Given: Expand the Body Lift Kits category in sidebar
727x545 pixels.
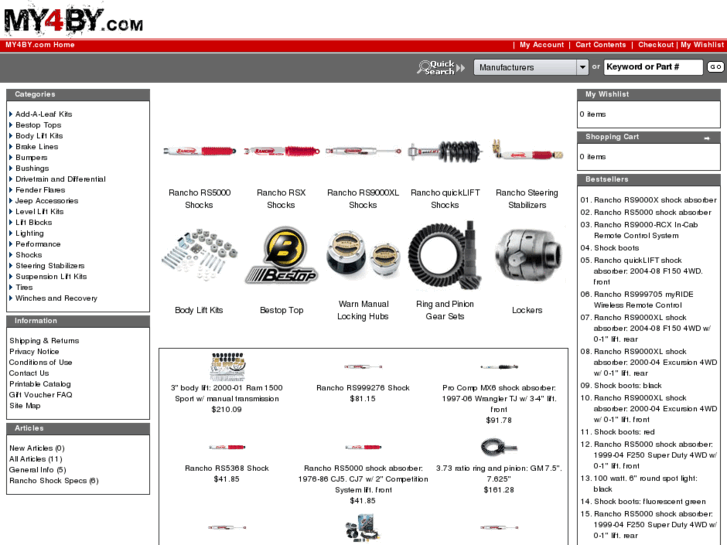Looking at the screenshot, I should coord(39,135).
